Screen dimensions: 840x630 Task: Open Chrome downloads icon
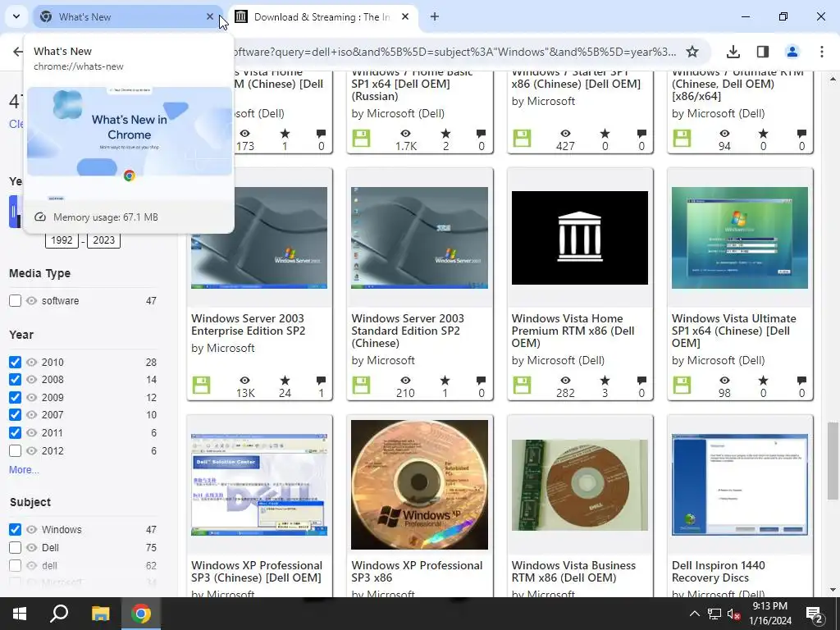coord(733,52)
